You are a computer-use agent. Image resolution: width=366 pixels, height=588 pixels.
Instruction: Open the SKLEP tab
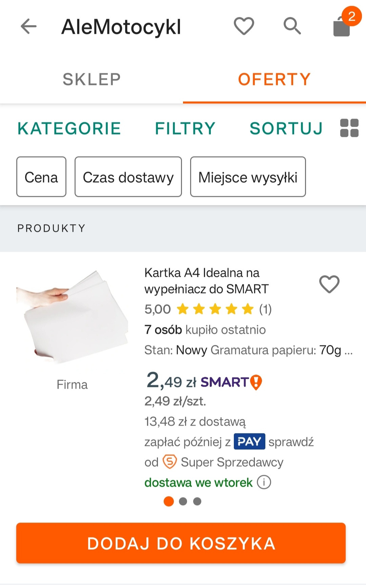point(91,79)
